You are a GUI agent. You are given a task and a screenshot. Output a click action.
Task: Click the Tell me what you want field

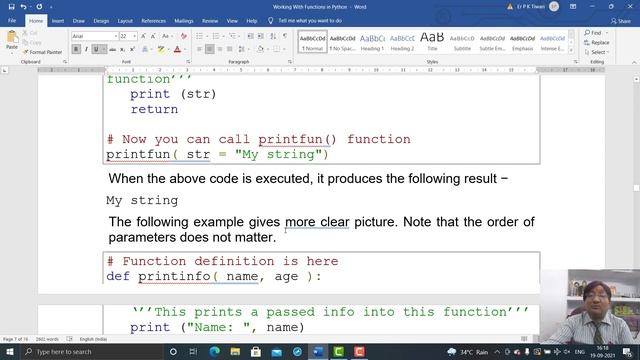tap(309, 21)
